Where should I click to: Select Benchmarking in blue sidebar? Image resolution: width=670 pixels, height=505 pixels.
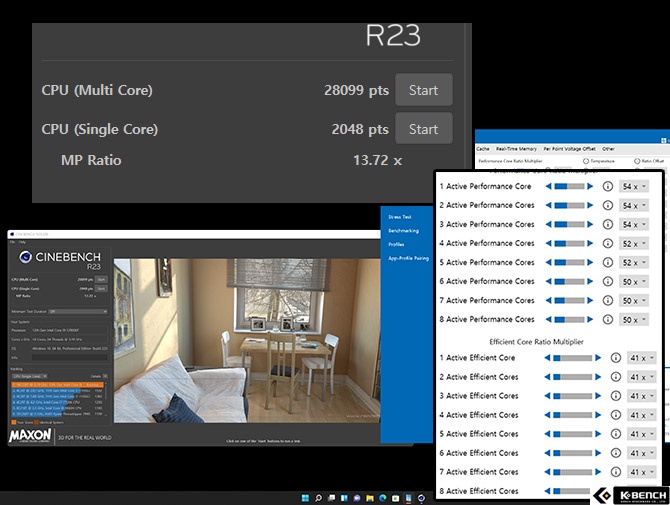tap(403, 231)
